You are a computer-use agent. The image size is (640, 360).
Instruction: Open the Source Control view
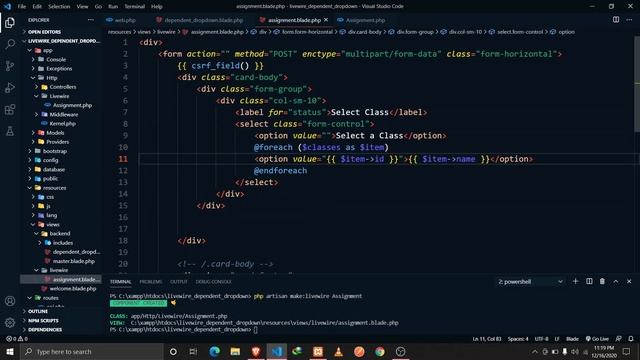tap(10, 66)
